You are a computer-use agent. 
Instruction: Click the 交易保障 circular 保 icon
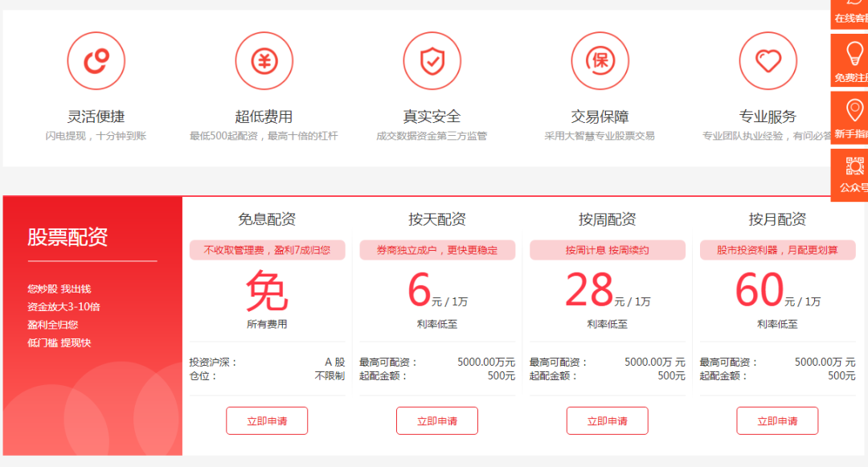[600, 61]
